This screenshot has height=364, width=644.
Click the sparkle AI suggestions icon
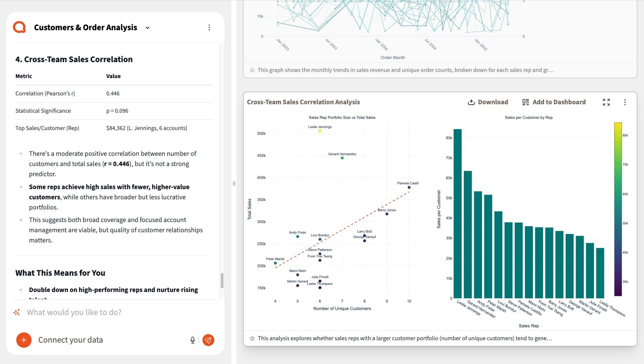point(17,312)
